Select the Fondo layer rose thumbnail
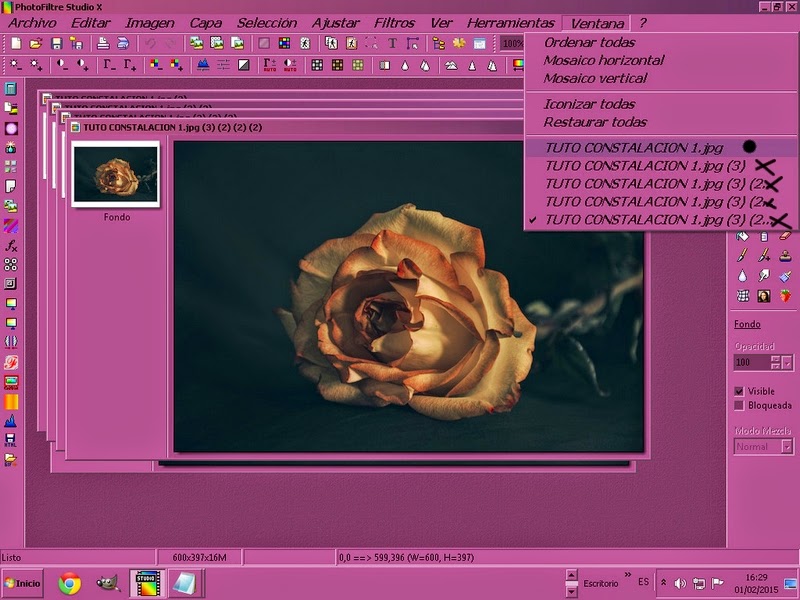Viewport: 800px width, 600px height. point(116,174)
